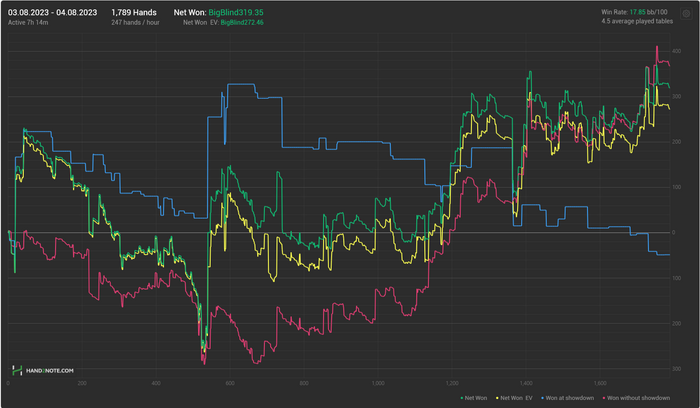700x408 pixels.
Task: Toggle the Net Won series label
Action: coord(476,398)
